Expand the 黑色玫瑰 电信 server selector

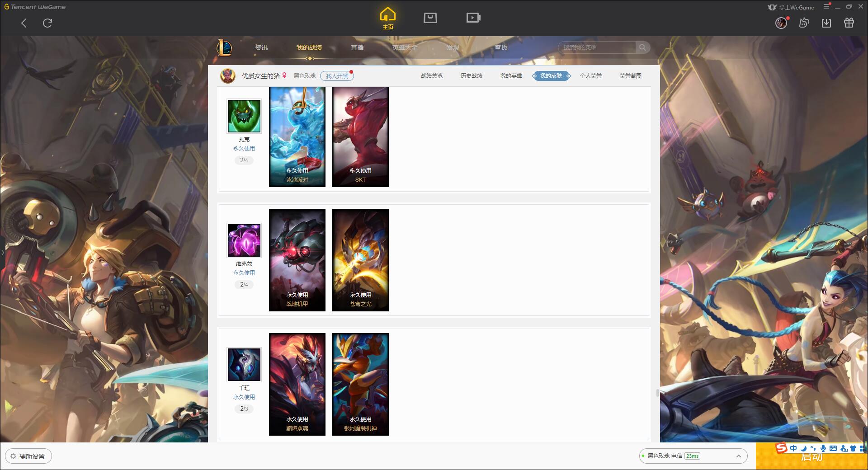pos(693,456)
